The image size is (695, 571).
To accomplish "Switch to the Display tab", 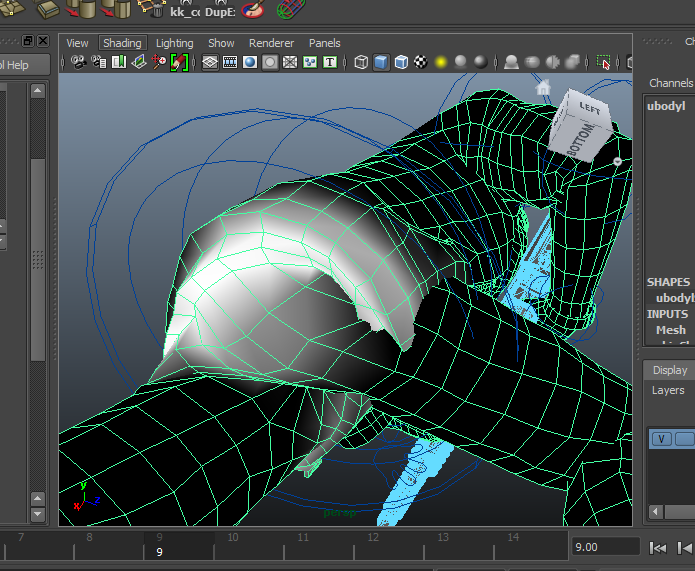I will (669, 370).
